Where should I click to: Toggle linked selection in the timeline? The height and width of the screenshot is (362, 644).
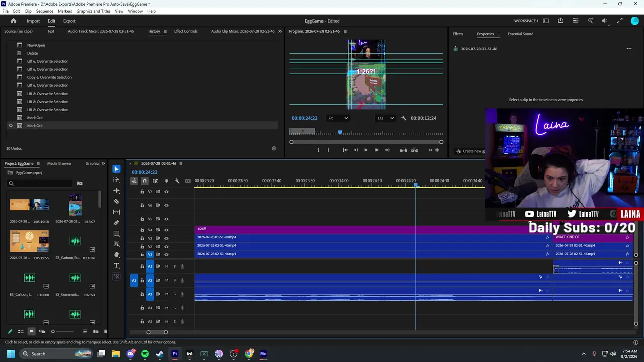pyautogui.click(x=155, y=181)
